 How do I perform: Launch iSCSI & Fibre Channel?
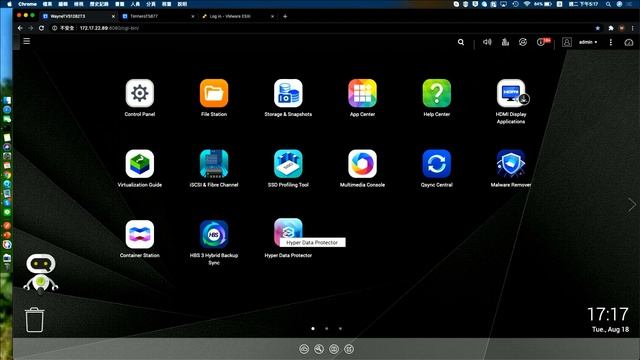coord(214,164)
